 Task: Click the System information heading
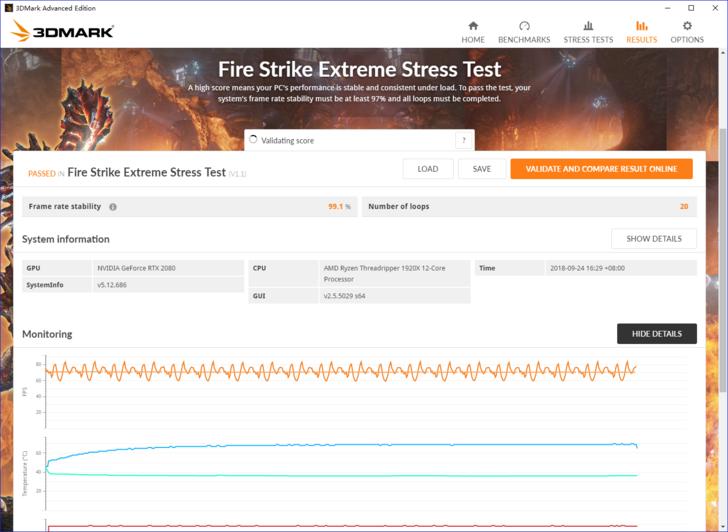66,239
